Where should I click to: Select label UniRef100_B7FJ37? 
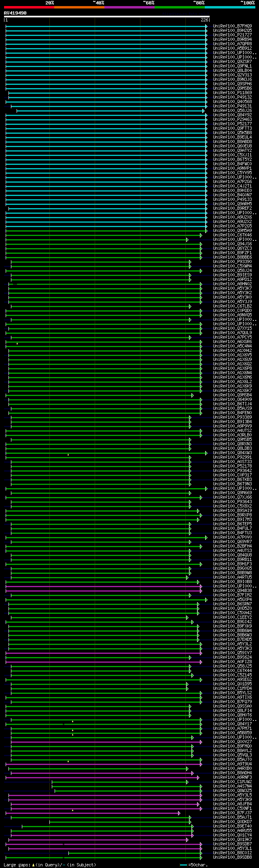[232, 813]
